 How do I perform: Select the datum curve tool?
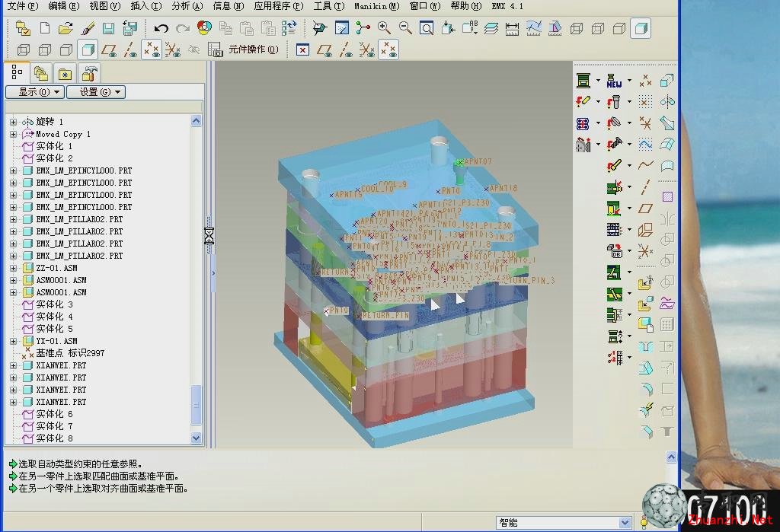[x=646, y=165]
